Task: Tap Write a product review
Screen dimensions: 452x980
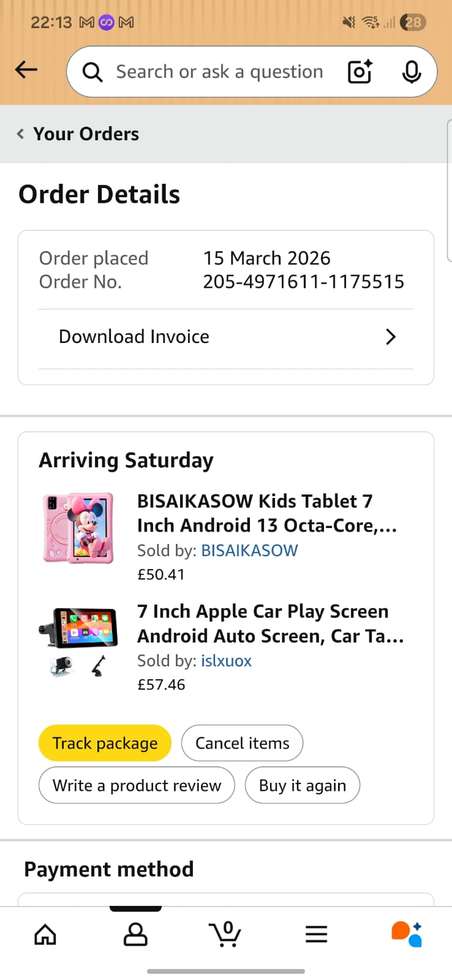Action: [137, 785]
